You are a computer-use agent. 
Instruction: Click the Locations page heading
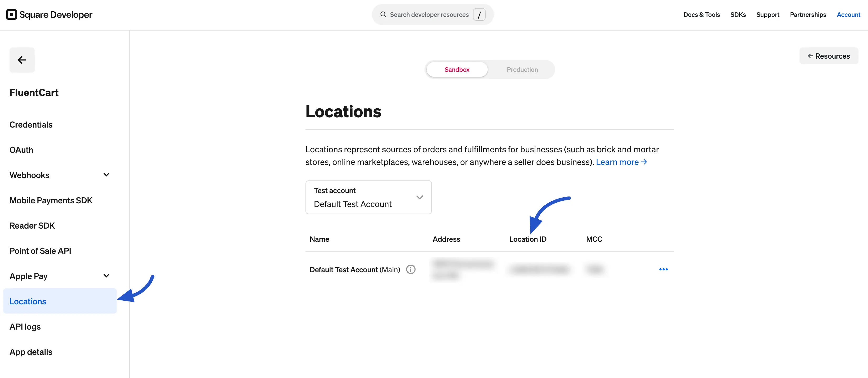click(343, 112)
